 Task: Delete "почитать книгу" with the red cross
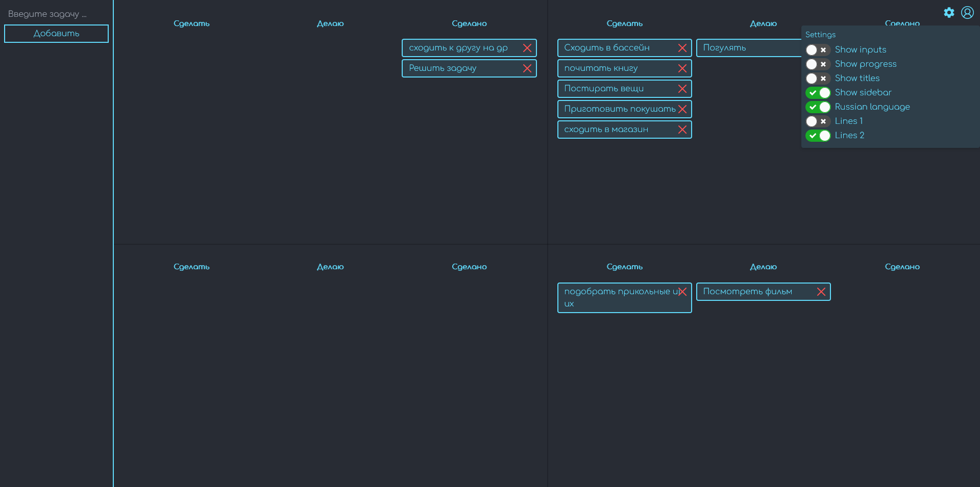(x=682, y=68)
